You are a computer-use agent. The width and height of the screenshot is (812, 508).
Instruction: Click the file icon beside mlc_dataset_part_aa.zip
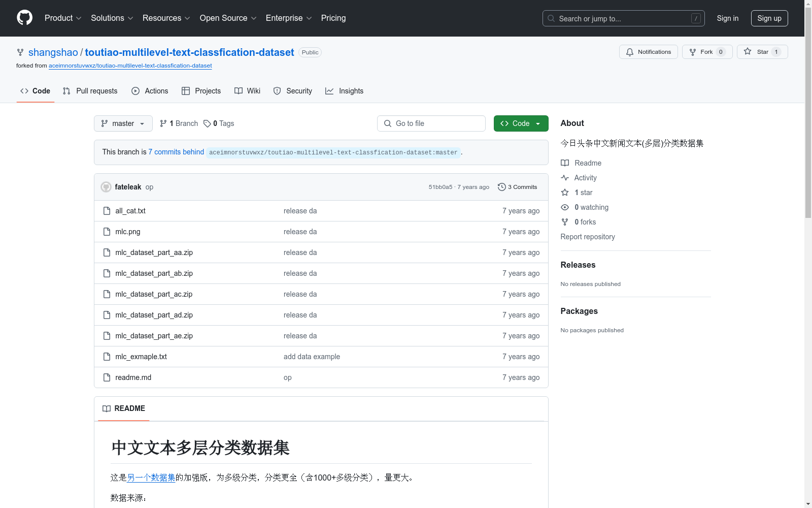pyautogui.click(x=107, y=252)
